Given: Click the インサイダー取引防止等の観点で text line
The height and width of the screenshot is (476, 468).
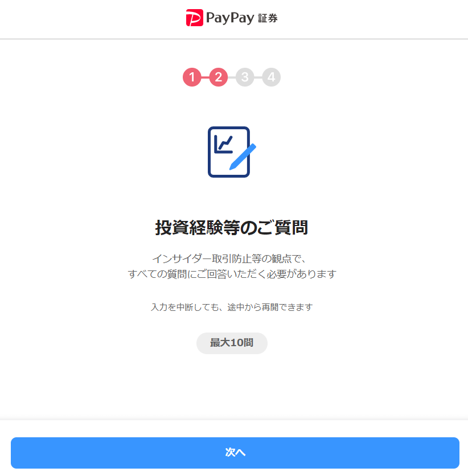Looking at the screenshot, I should (x=229, y=258).
